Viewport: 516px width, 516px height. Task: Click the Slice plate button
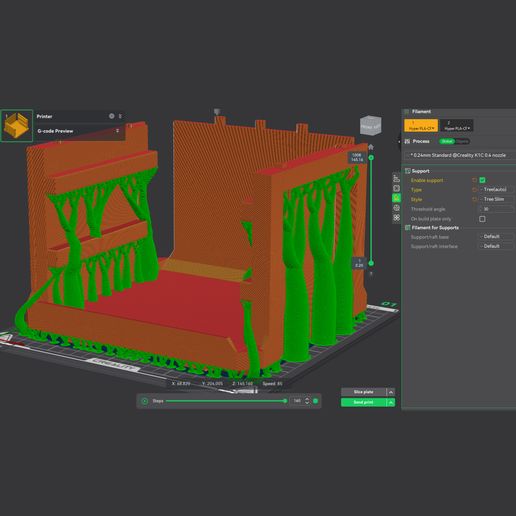coord(363,392)
